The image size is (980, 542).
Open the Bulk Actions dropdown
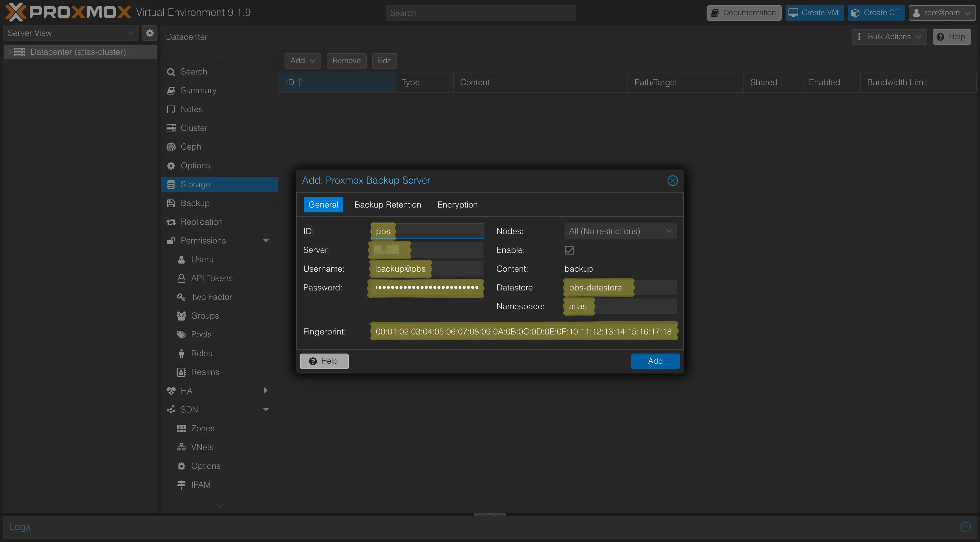(889, 37)
